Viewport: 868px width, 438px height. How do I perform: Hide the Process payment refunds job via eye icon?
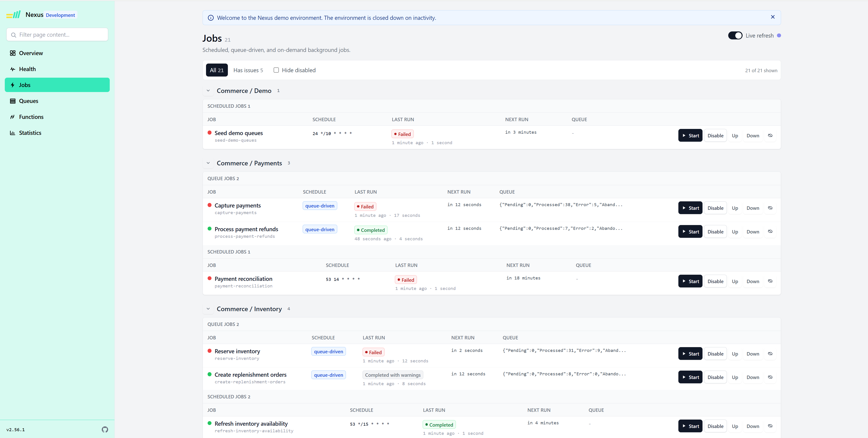(770, 231)
